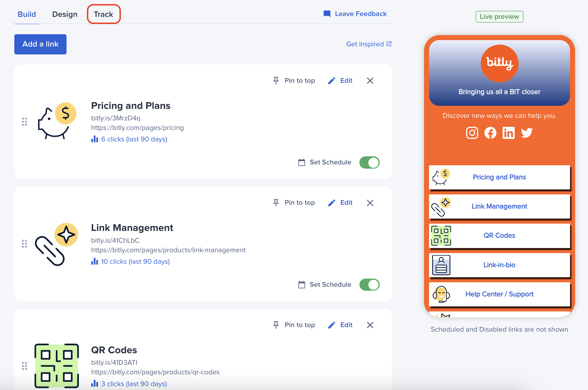Click the Twitter icon in the preview
The height and width of the screenshot is (390, 588).
click(x=527, y=133)
